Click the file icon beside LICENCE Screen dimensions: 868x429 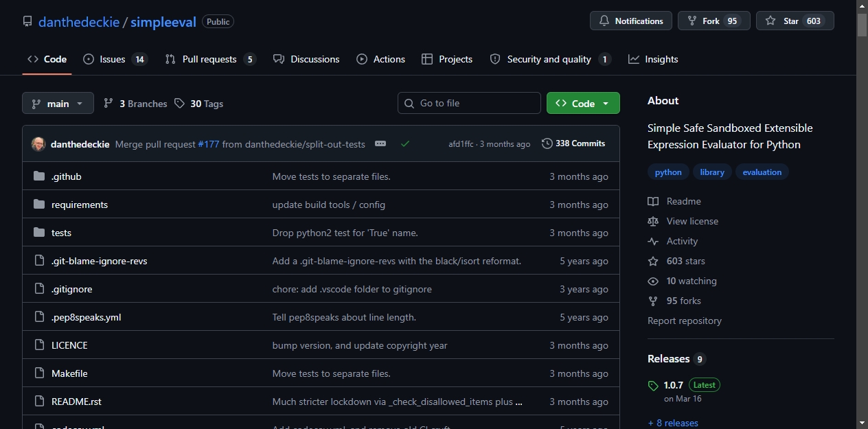(39, 345)
